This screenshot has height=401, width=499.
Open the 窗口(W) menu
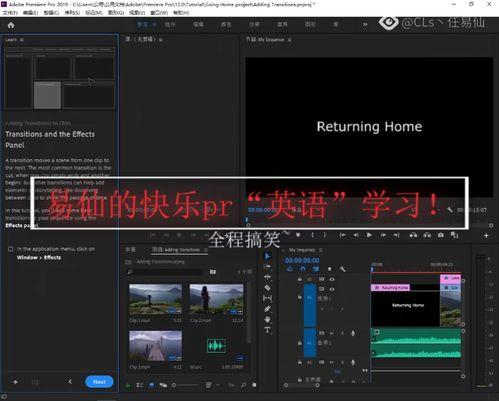(x=159, y=13)
